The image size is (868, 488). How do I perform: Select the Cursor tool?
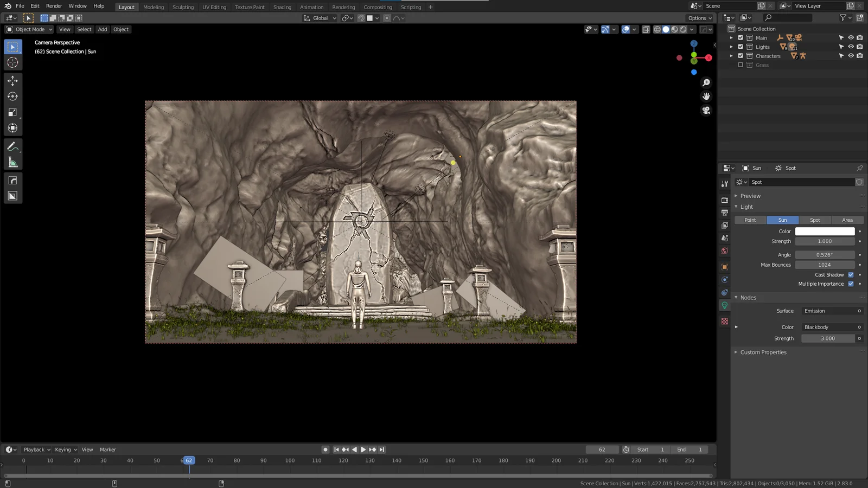[13, 62]
